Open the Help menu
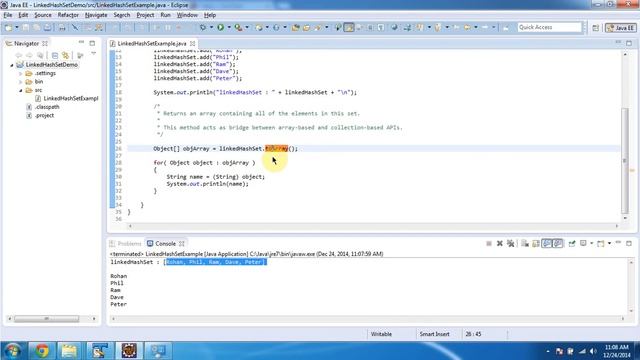Viewport: 640px width, 360px height. point(210,15)
